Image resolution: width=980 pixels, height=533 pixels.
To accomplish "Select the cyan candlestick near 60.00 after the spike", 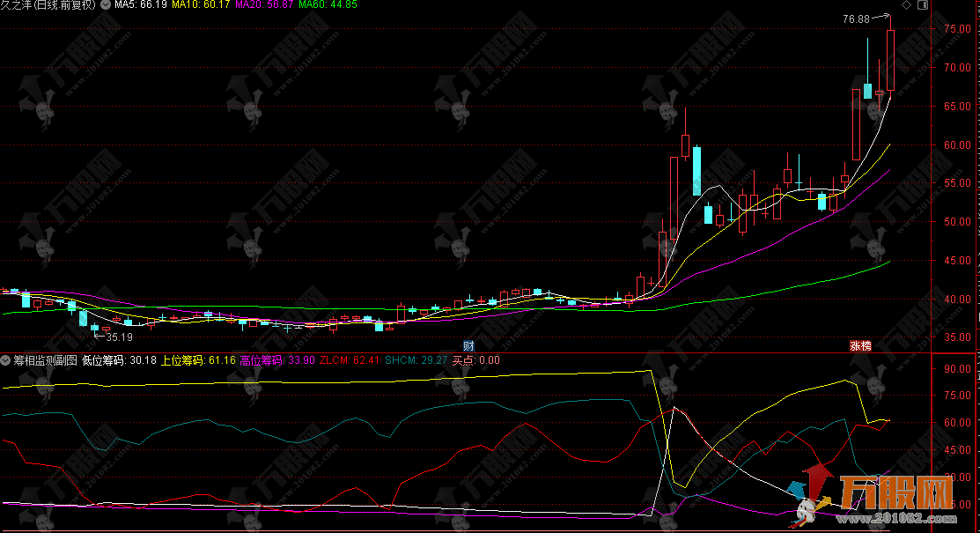I will (696, 171).
